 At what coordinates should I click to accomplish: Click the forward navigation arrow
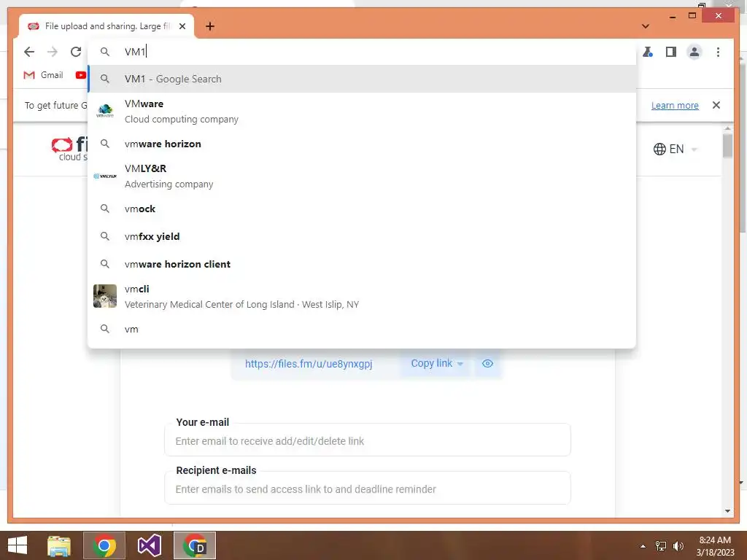(x=53, y=52)
